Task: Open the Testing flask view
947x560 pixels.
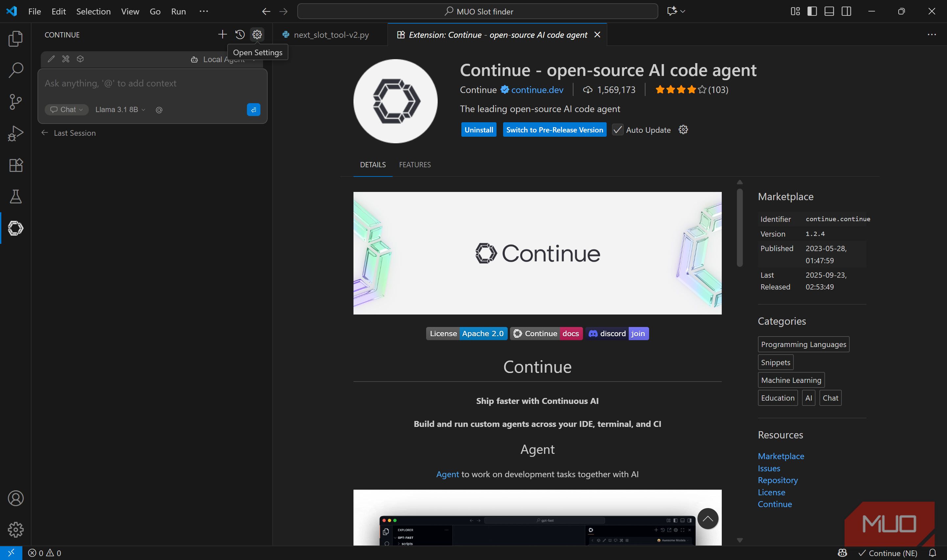Action: point(15,196)
